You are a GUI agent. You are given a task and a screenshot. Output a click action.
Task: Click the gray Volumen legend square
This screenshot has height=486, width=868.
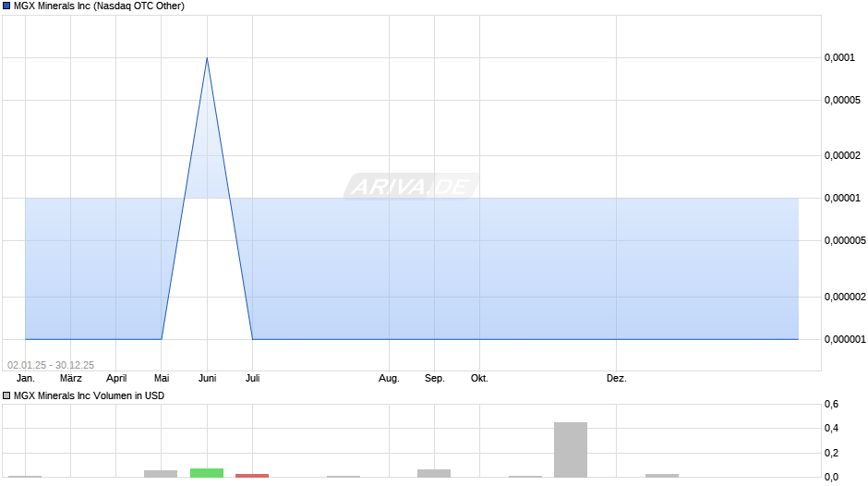6,395
